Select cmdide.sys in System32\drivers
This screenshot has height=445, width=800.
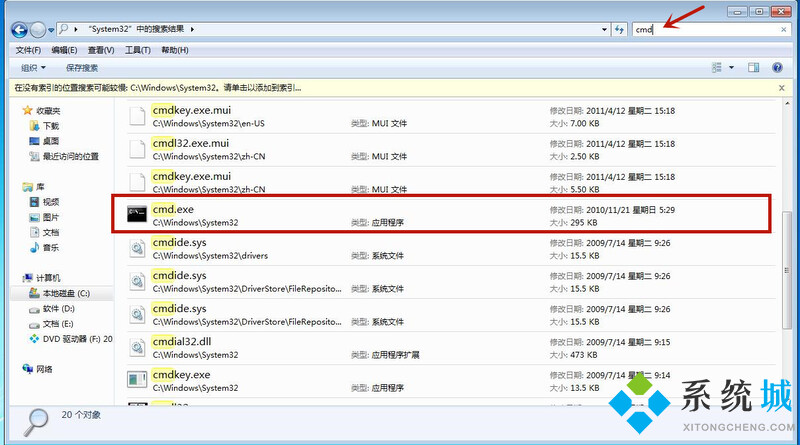click(451, 249)
